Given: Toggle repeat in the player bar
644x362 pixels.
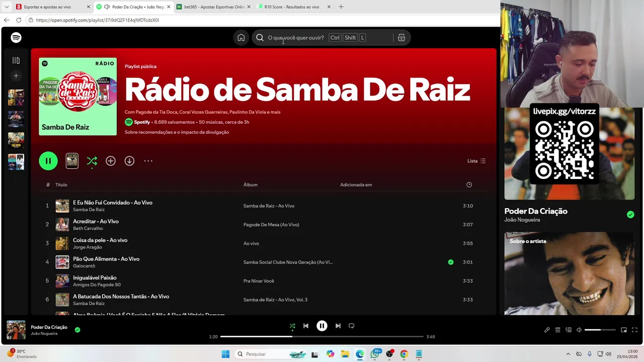Looking at the screenshot, I should [352, 326].
